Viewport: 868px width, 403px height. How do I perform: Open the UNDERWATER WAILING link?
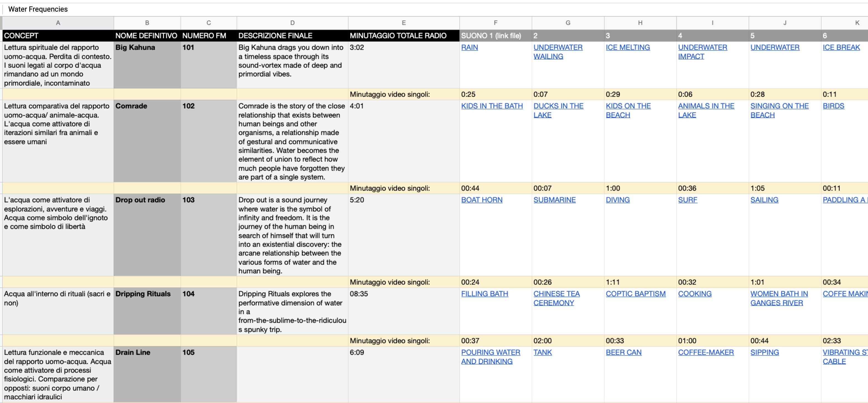(558, 52)
